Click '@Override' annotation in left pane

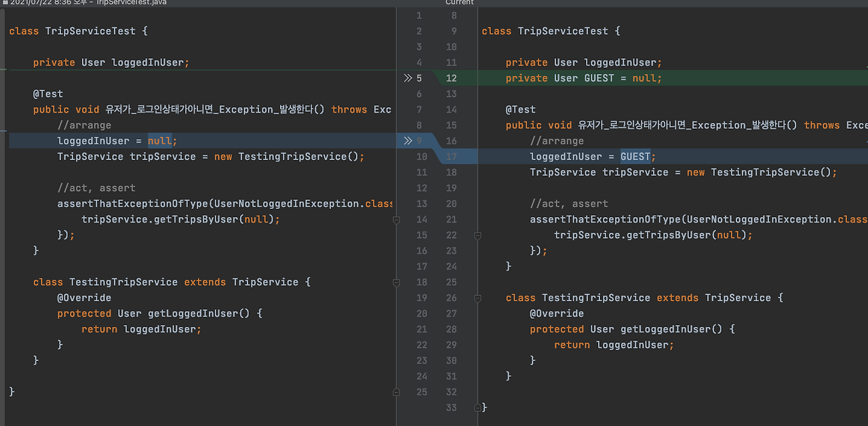click(x=84, y=298)
